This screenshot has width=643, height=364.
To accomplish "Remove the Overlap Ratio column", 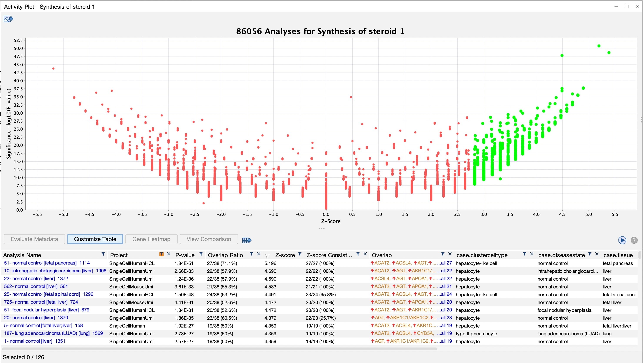I will pyautogui.click(x=258, y=254).
